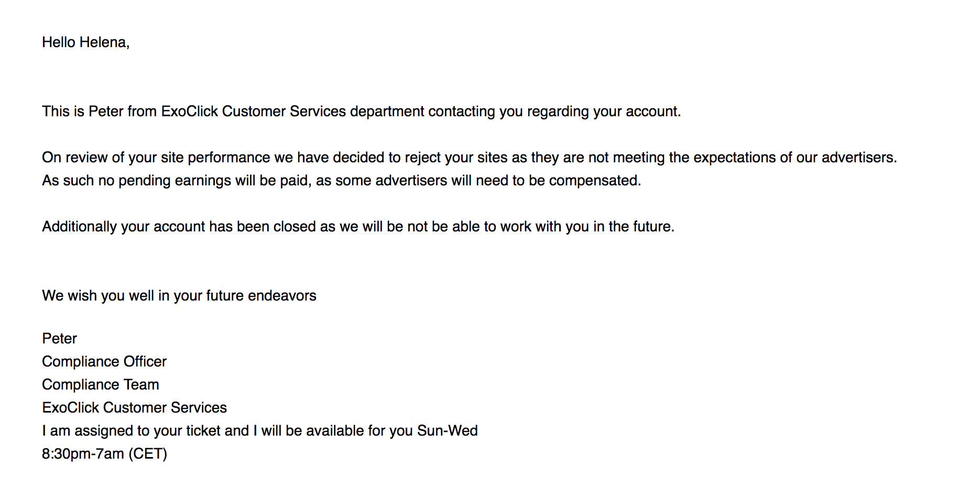980x489 pixels.
Task: Click "Sun-Wed" in the availability line
Action: coord(447,431)
